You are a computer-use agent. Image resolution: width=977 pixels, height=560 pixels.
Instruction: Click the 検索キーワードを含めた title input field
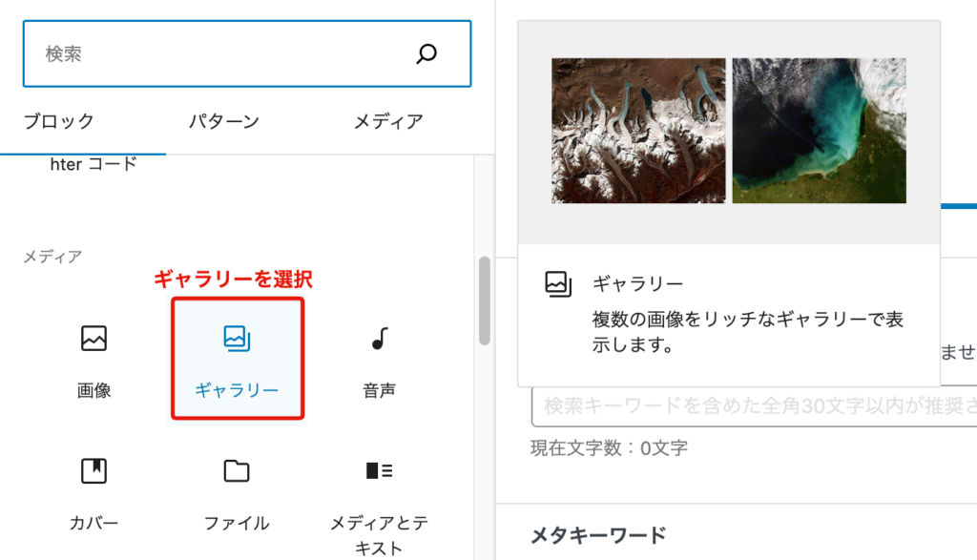pos(754,406)
